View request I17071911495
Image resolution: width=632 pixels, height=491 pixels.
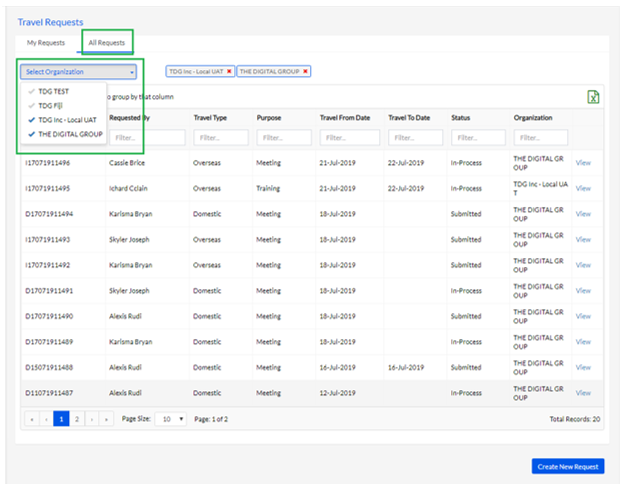[x=583, y=188]
